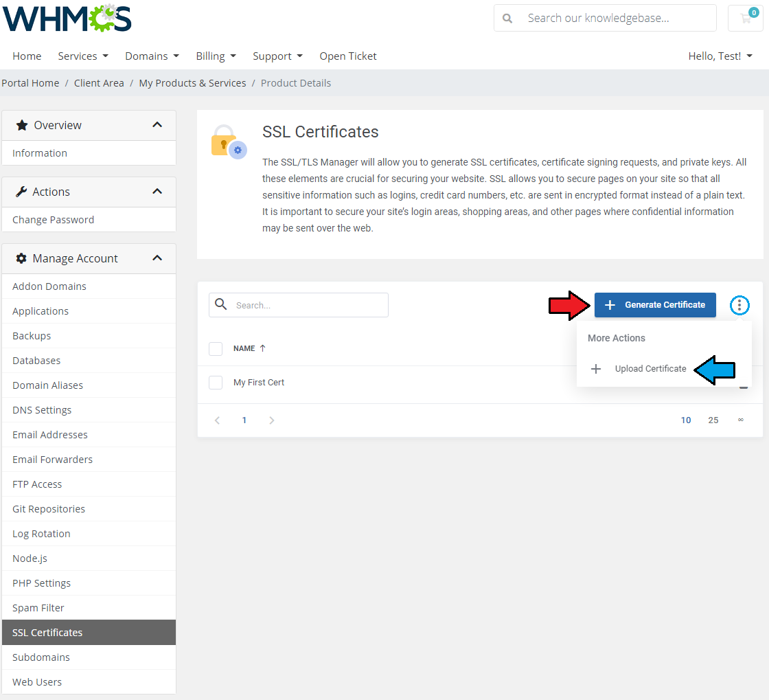Image resolution: width=769 pixels, height=700 pixels.
Task: Open the Domains dropdown menu
Action: [x=152, y=56]
